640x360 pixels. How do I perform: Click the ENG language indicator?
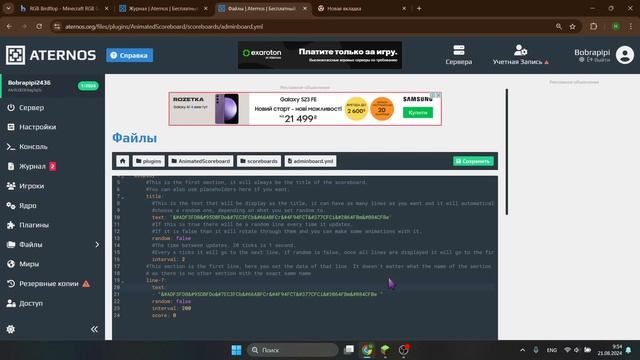coord(552,350)
